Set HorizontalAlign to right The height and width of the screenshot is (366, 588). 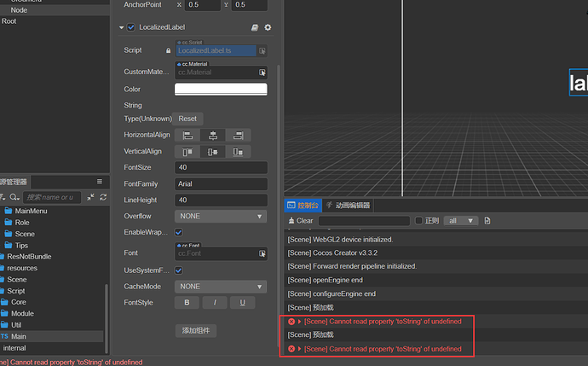238,135
